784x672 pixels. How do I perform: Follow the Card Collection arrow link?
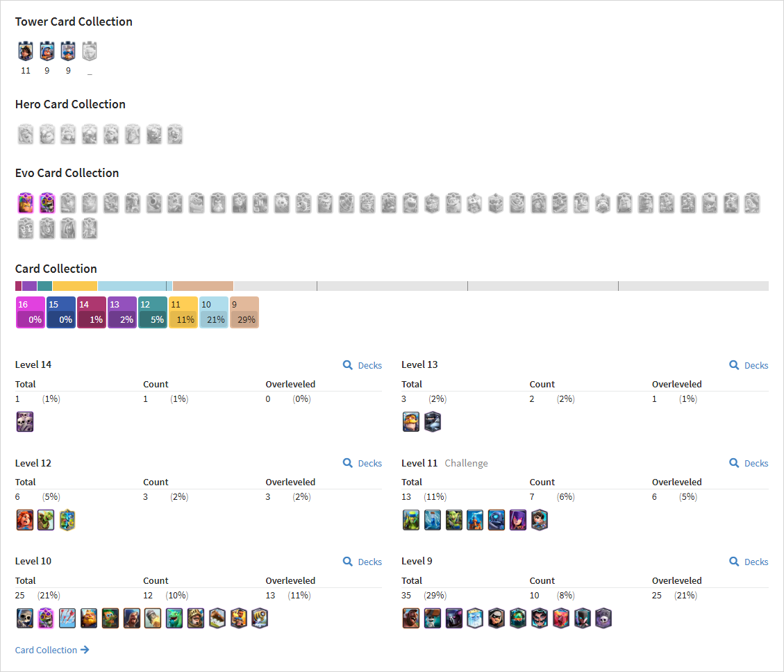pyautogui.click(x=52, y=650)
